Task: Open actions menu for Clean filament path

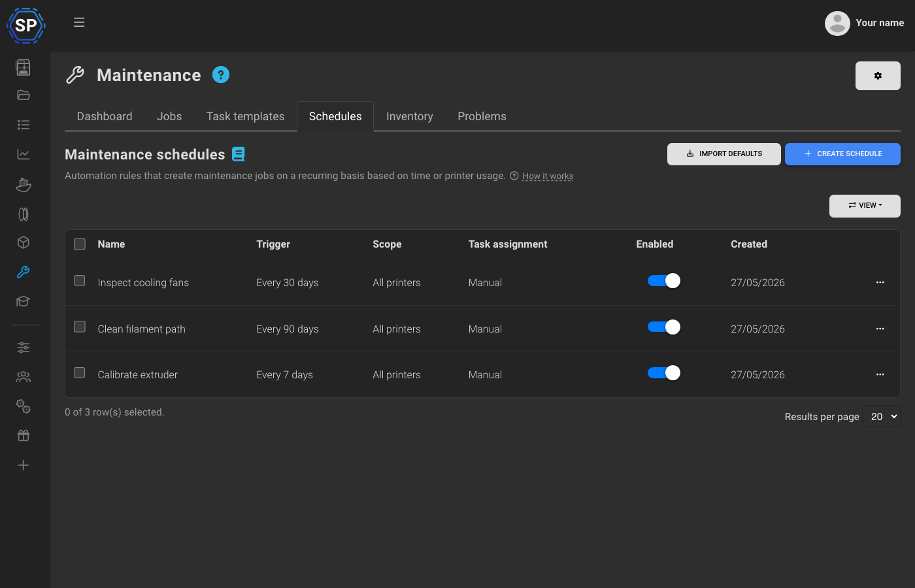Action: pos(880,329)
